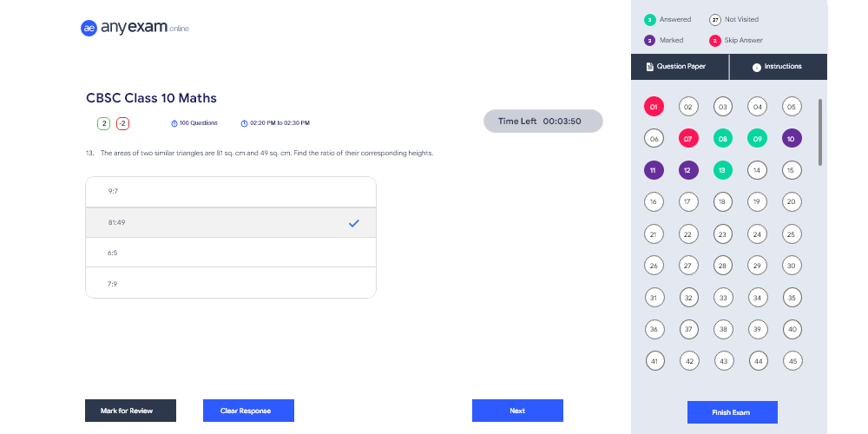Viewport: 868px width, 434px height.
Task: Click the anyexam logo icon
Action: (88, 28)
